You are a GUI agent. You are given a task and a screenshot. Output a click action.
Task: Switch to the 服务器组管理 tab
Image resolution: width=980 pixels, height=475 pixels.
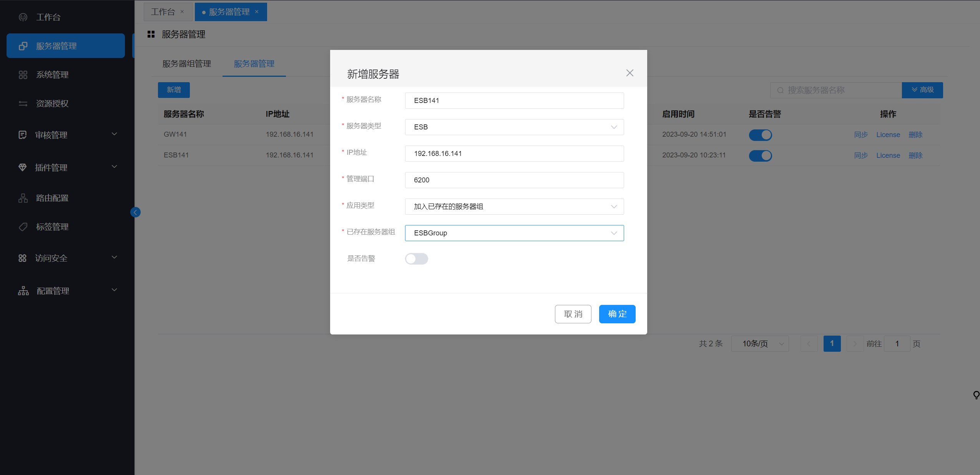click(186, 64)
